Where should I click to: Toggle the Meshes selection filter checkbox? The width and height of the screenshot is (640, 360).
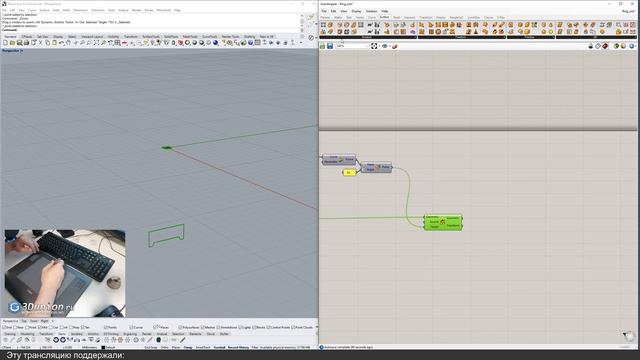pyautogui.click(x=202, y=327)
